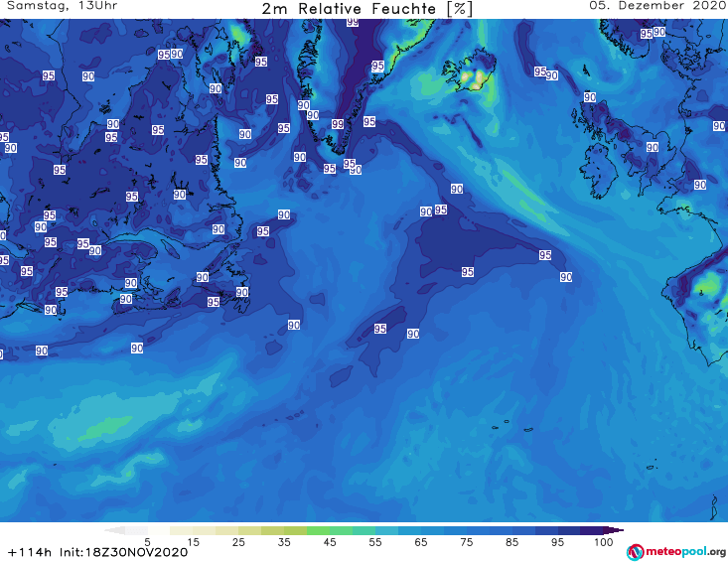
Task: Click the '55' label on color scale
Action: (375, 542)
